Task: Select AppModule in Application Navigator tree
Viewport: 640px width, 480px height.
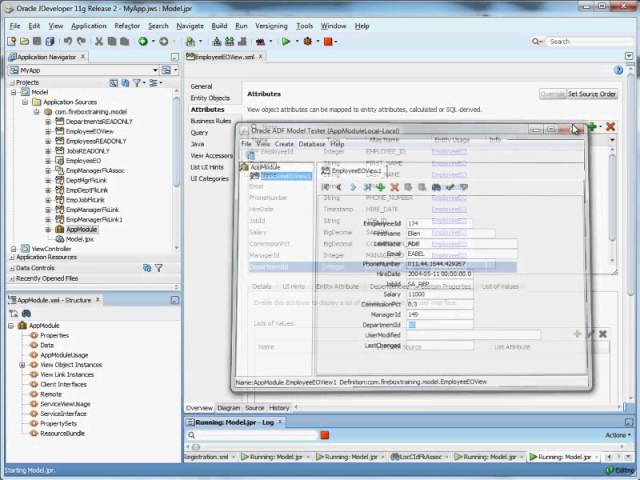Action: (82, 229)
